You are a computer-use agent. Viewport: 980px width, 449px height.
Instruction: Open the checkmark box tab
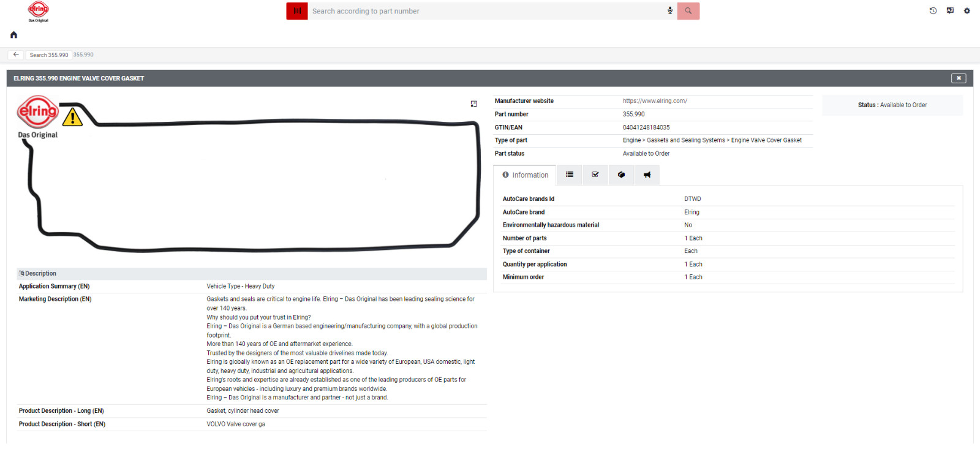pyautogui.click(x=595, y=175)
